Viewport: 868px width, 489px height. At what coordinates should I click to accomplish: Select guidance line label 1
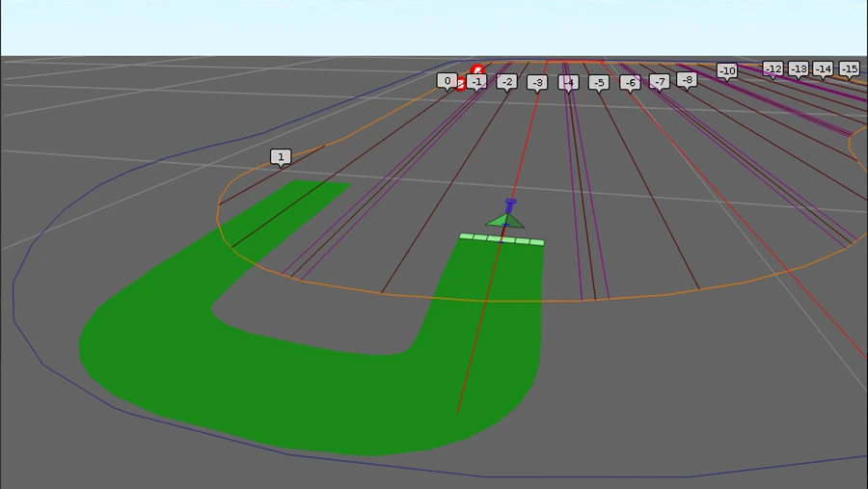coord(281,156)
